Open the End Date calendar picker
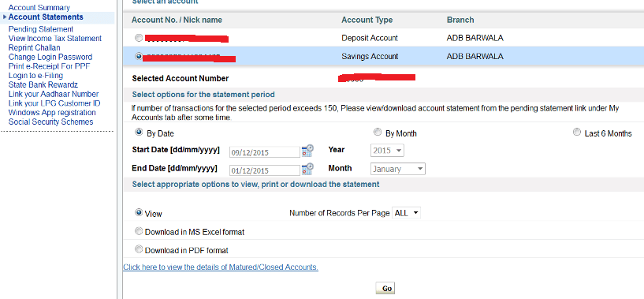644x299 pixels. pos(307,169)
